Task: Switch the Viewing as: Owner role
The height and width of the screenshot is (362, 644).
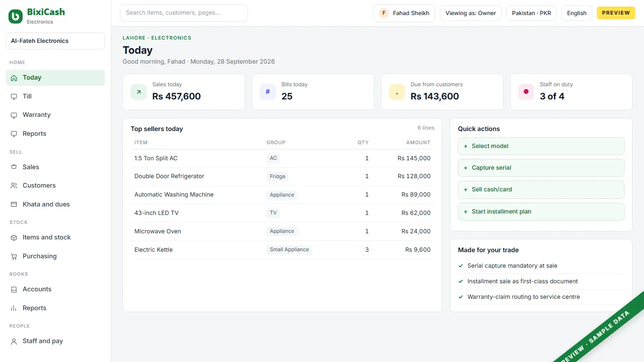Action: (x=471, y=13)
